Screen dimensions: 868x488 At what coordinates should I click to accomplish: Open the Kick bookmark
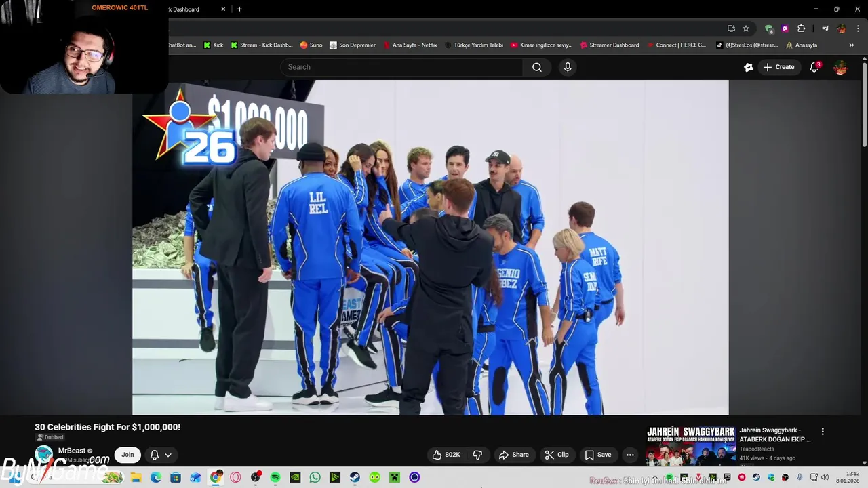[213, 45]
